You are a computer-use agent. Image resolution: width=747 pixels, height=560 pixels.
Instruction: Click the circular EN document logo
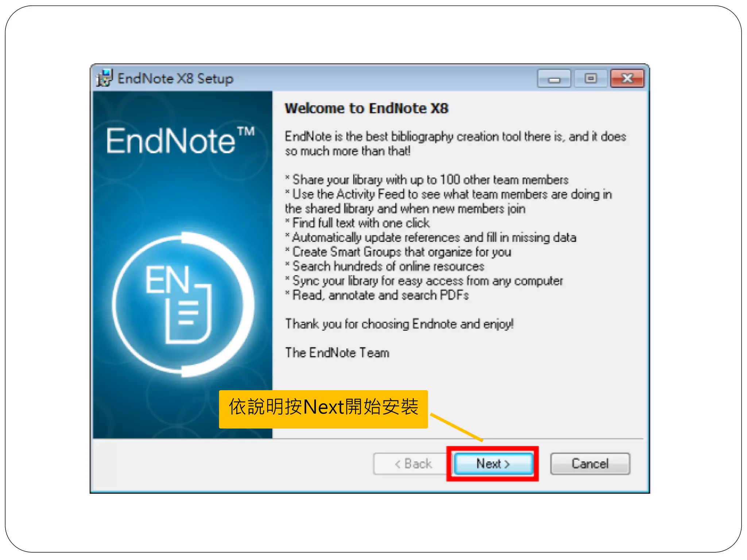tap(183, 304)
